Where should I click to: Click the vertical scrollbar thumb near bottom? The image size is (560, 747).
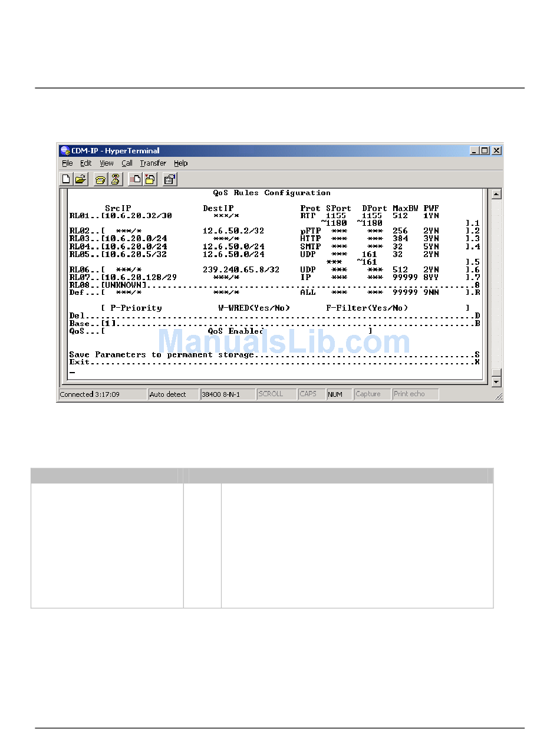click(x=496, y=373)
